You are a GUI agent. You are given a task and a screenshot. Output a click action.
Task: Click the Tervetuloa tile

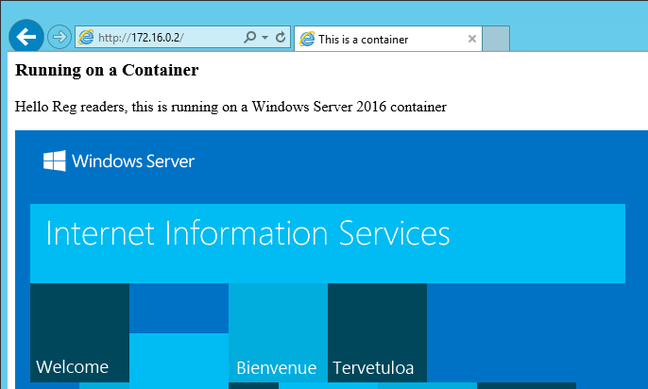pos(377,333)
